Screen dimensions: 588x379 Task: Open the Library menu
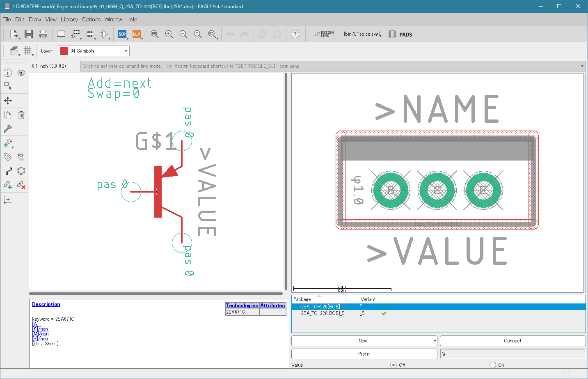69,19
